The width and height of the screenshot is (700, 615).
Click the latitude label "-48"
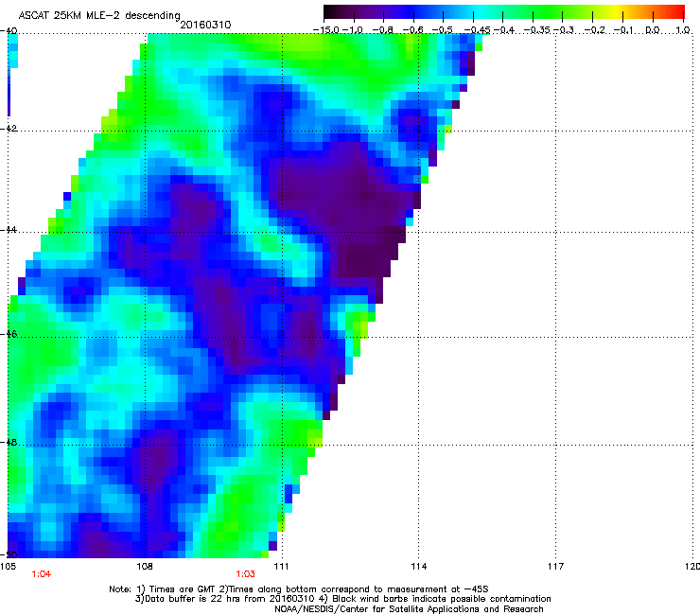point(9,442)
